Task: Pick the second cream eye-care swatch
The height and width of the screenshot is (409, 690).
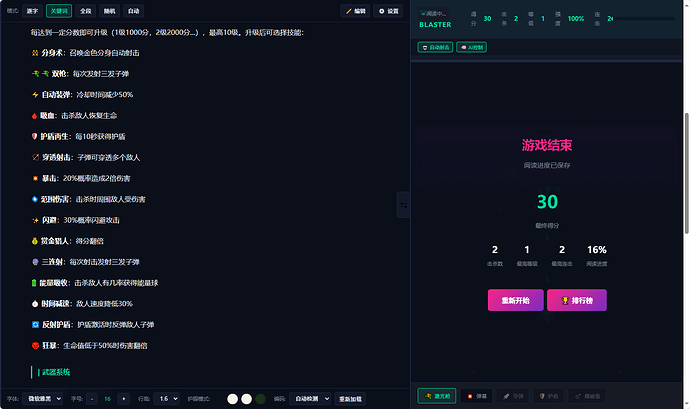Action: point(246,399)
